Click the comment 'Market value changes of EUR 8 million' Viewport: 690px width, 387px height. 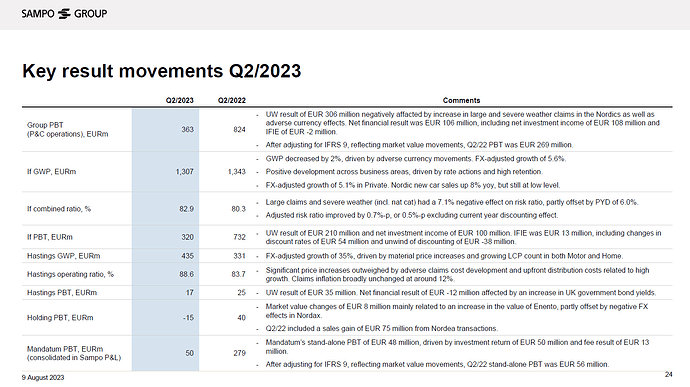click(457, 311)
